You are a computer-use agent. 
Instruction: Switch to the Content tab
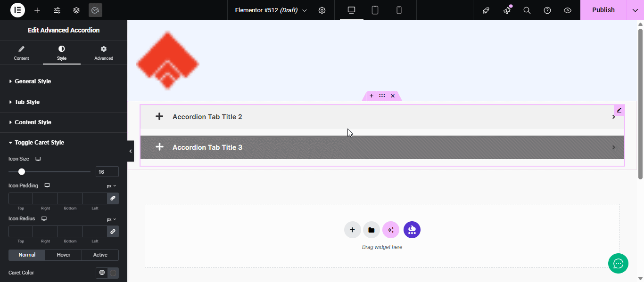tap(21, 53)
